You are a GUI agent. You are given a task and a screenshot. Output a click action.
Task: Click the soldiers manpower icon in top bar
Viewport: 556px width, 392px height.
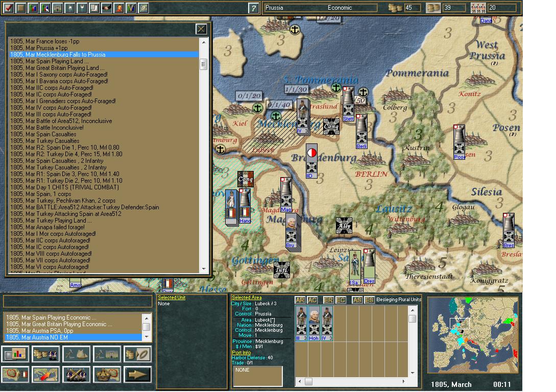(x=478, y=8)
